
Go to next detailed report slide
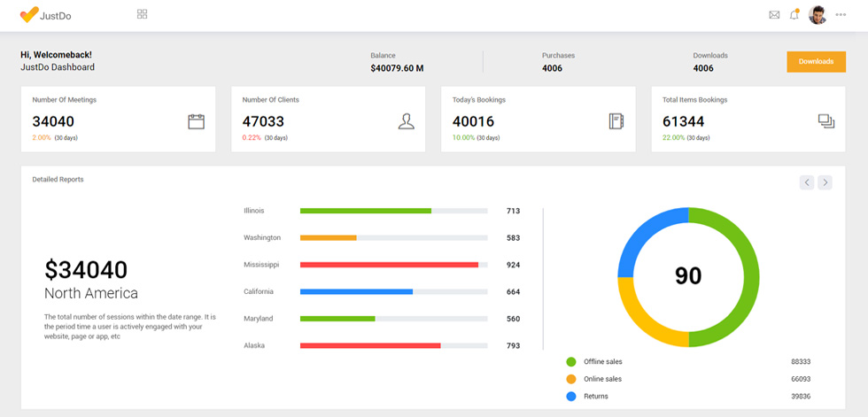click(825, 182)
